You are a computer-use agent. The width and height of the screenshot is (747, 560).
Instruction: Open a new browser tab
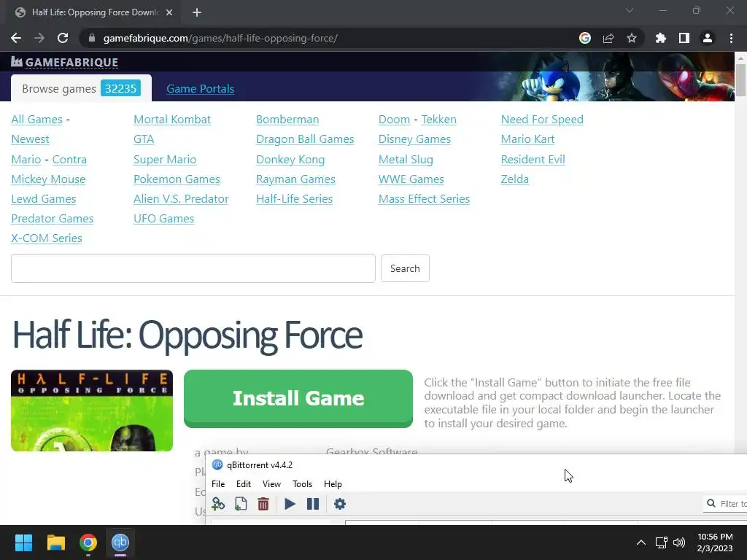pos(197,12)
